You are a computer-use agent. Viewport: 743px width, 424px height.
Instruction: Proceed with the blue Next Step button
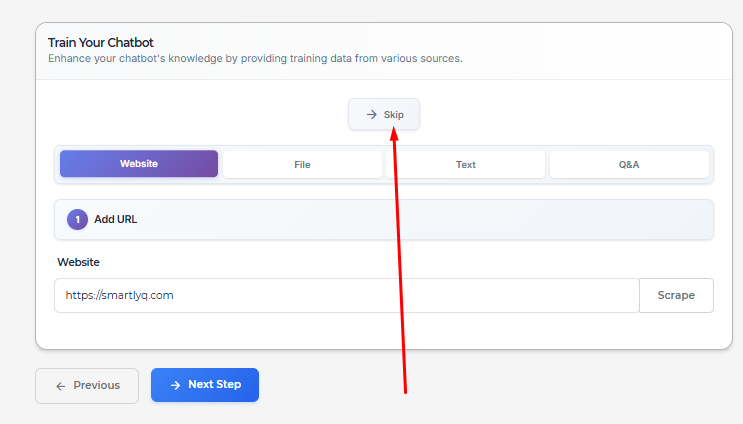[x=205, y=385]
